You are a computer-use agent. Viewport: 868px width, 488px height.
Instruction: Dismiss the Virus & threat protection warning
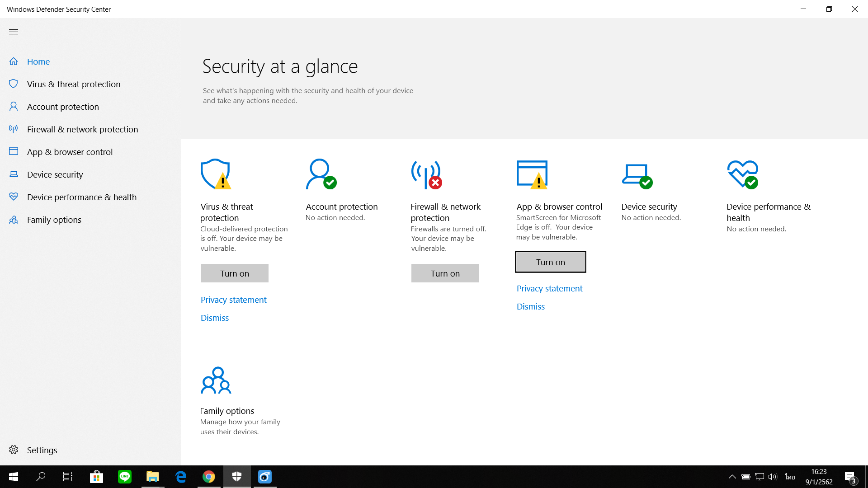pos(215,318)
